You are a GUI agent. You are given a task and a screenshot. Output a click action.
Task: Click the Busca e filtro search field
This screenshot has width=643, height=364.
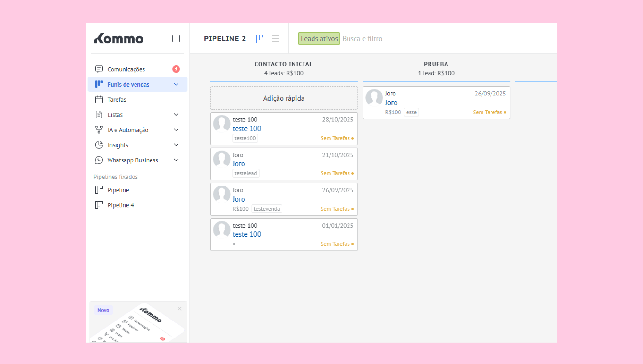(362, 39)
